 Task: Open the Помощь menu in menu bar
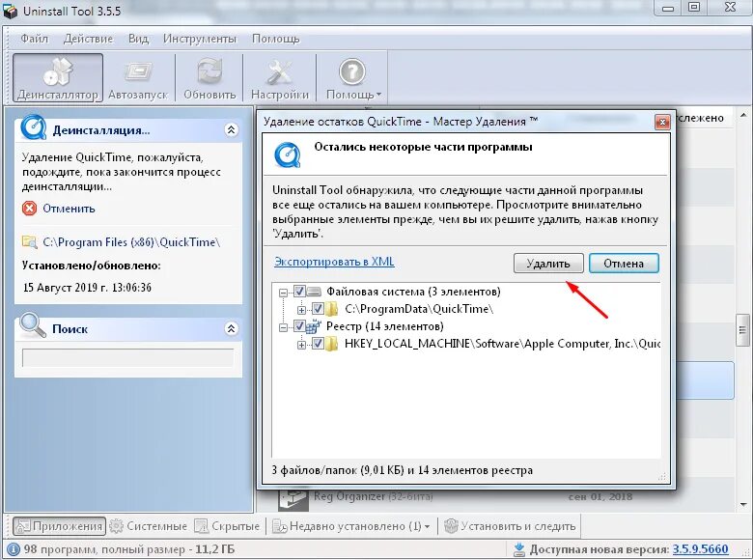pos(276,39)
